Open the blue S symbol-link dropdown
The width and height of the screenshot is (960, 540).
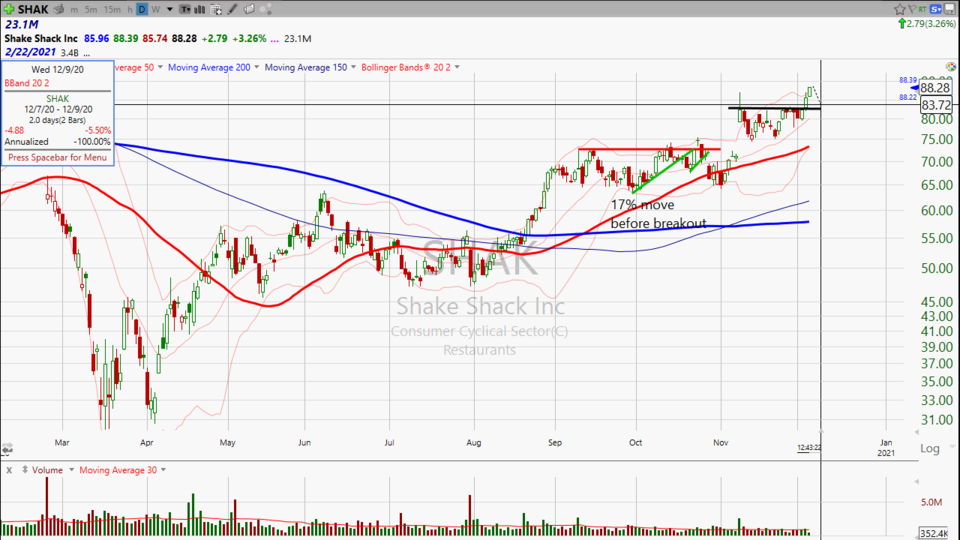tap(936, 9)
